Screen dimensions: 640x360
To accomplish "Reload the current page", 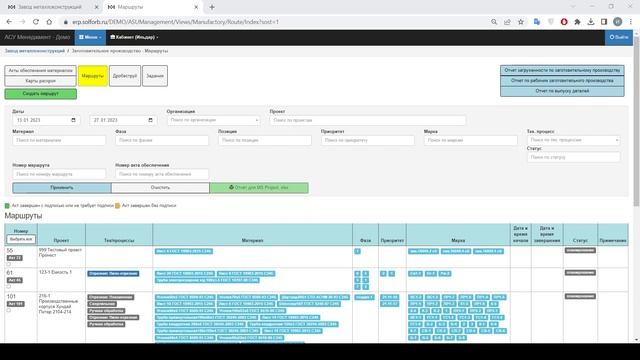I will [36, 22].
